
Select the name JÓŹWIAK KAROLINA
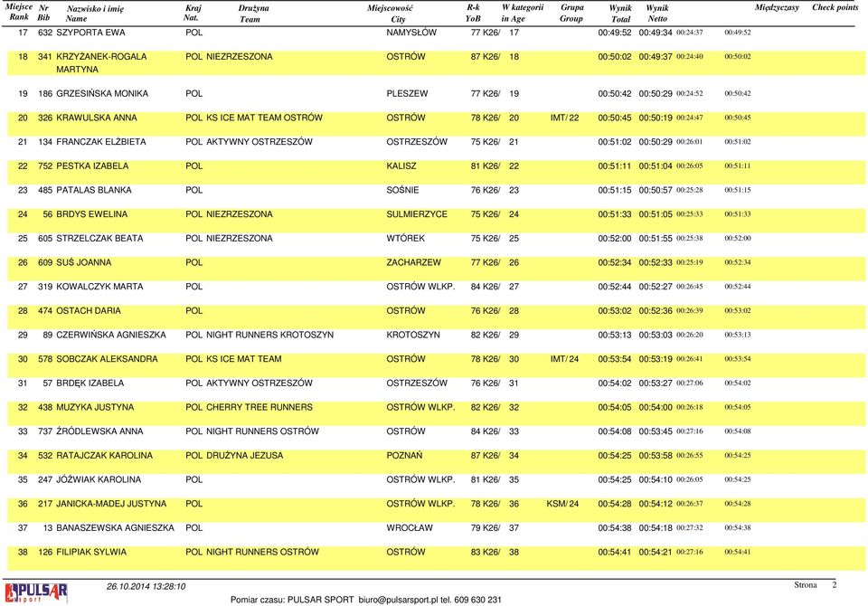pos(99,479)
